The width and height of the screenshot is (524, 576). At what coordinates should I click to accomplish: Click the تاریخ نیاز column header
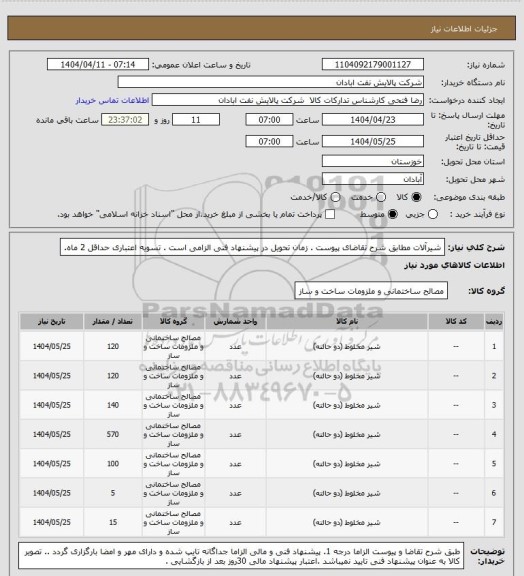52,321
